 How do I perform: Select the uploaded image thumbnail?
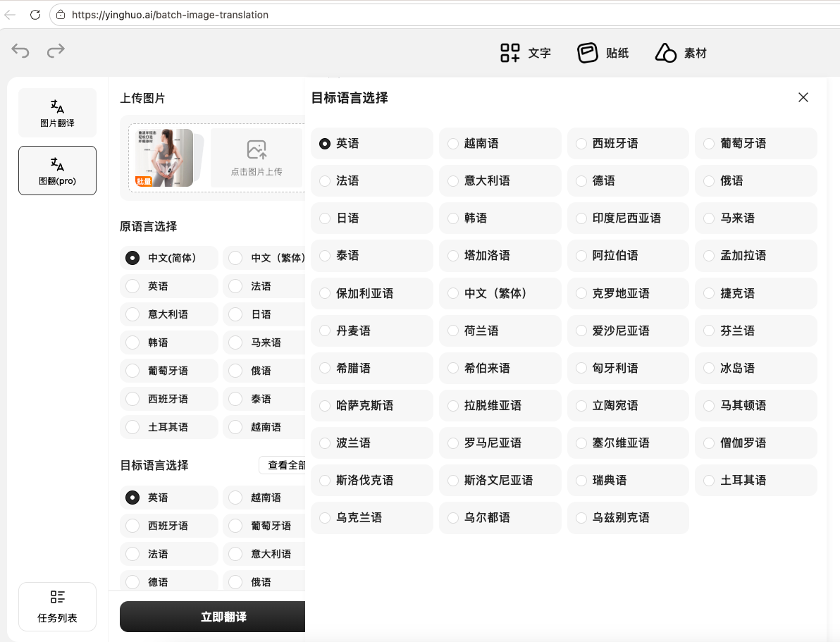click(x=164, y=158)
